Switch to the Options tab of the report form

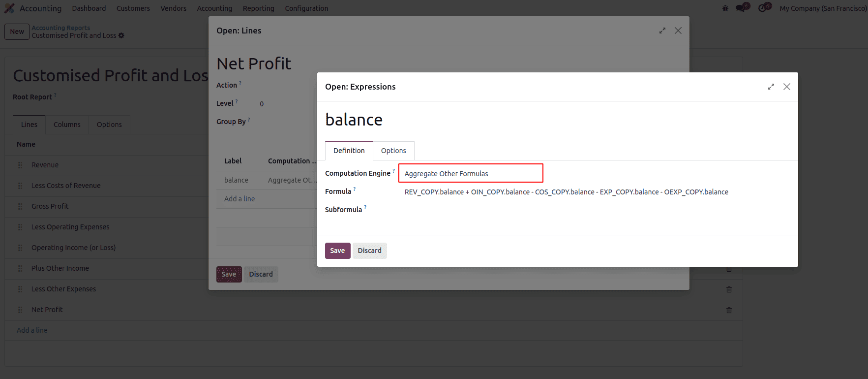pos(109,125)
